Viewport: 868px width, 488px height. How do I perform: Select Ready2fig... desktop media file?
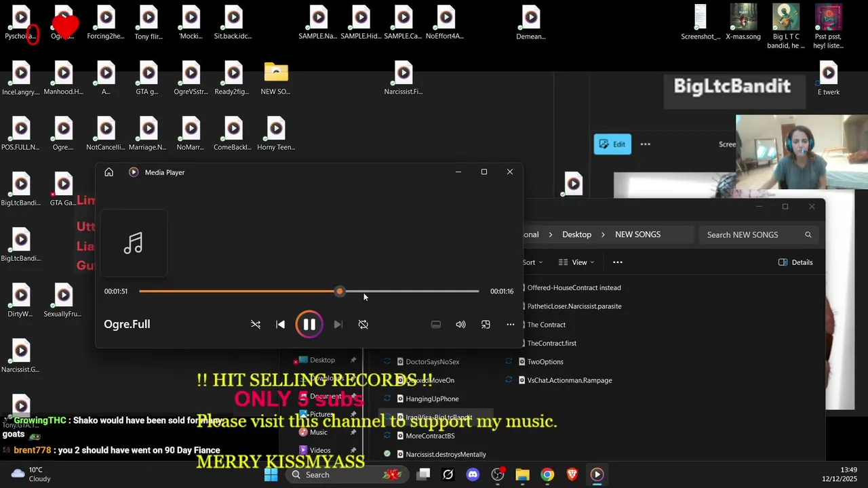(x=233, y=79)
